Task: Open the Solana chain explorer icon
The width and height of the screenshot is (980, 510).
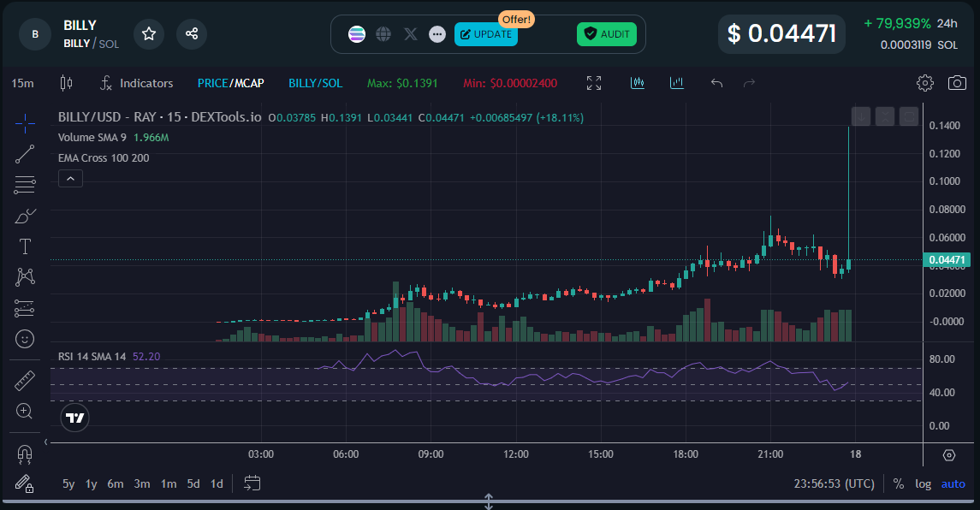Action: pyautogui.click(x=357, y=34)
